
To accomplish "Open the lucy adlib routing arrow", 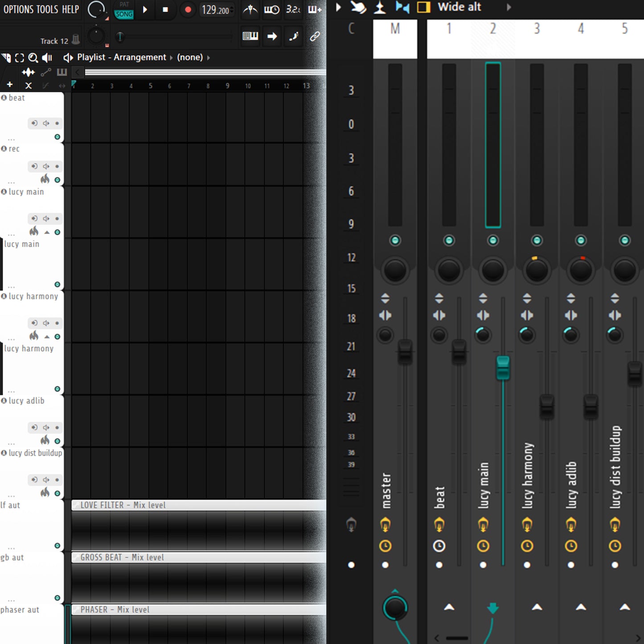I will click(x=581, y=607).
